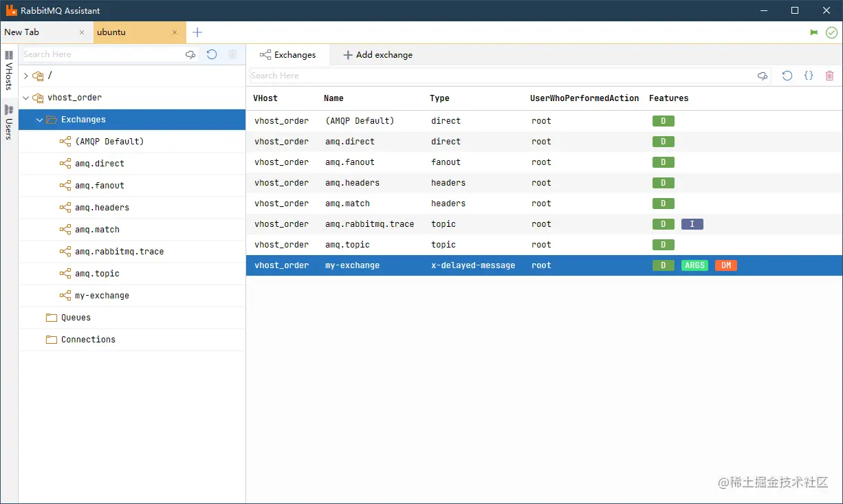The image size is (843, 504).
Task: Click the Connections folder icon
Action: click(x=51, y=340)
